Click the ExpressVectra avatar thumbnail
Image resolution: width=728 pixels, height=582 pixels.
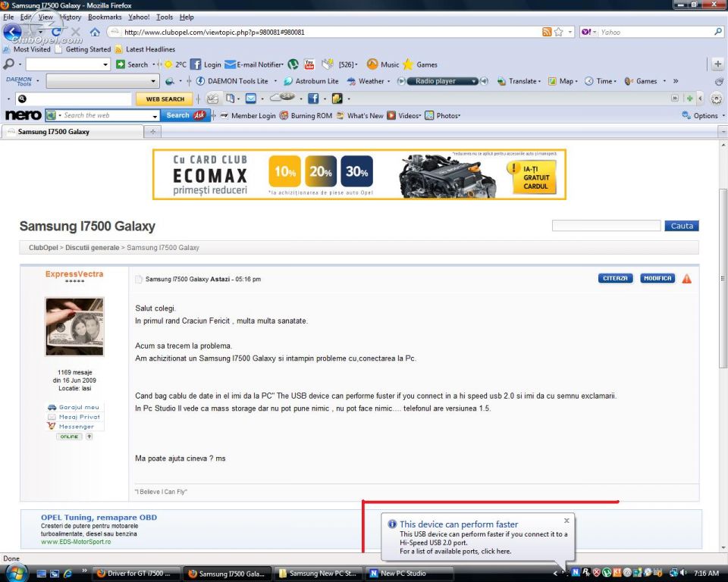point(74,327)
